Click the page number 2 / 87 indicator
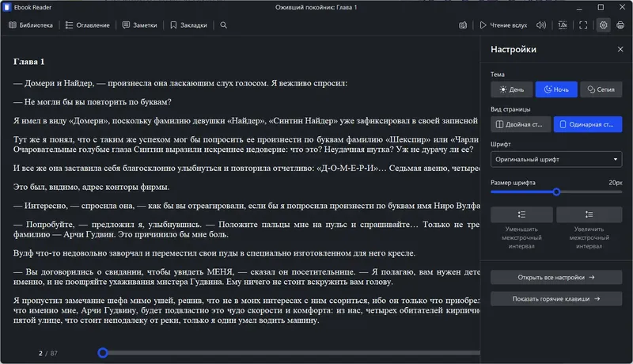 pos(48,354)
